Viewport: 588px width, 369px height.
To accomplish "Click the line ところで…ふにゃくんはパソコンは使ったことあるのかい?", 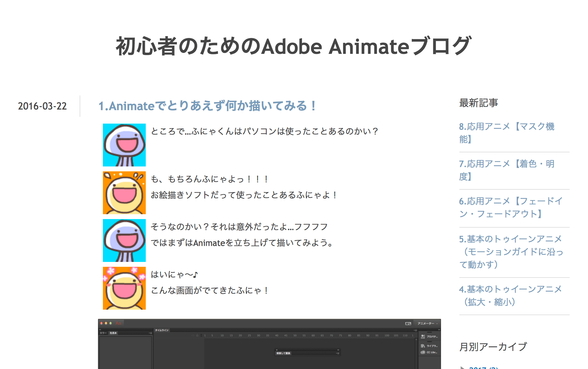I will click(265, 131).
